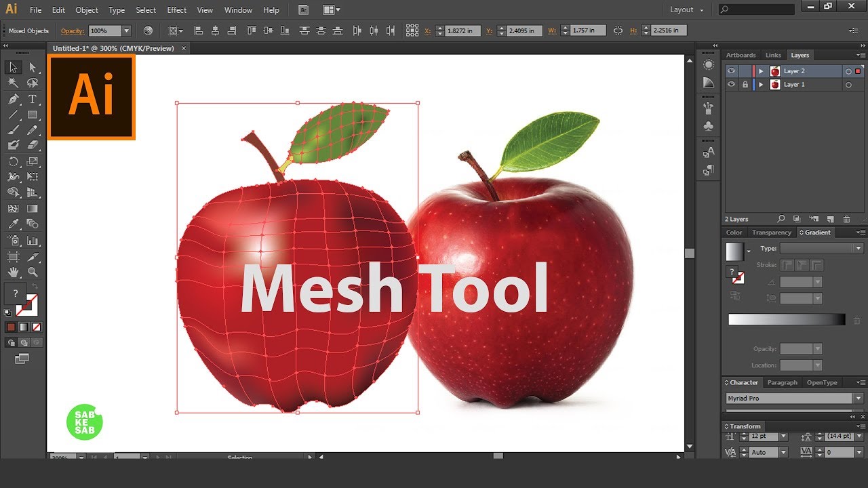Select the Hand tool
This screenshot has height=488, width=868.
[x=13, y=272]
